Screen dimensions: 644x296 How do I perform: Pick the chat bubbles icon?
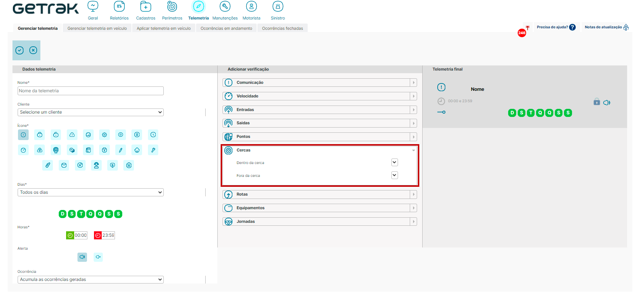pos(72,150)
